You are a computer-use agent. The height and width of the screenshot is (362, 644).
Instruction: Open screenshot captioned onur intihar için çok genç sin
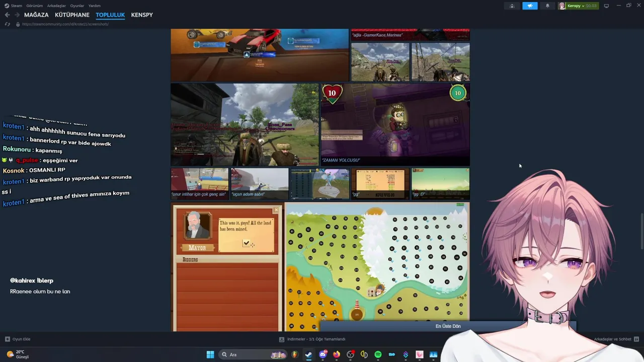[199, 184]
